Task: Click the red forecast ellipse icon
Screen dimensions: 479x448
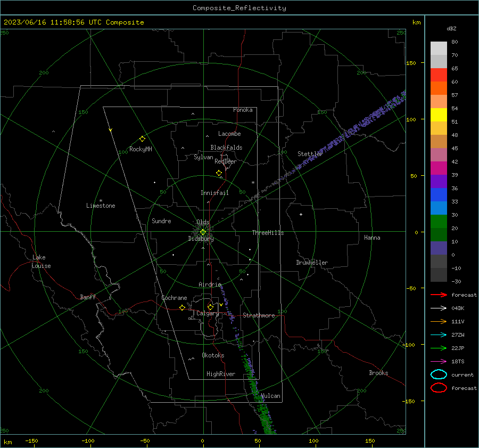Action: click(439, 388)
